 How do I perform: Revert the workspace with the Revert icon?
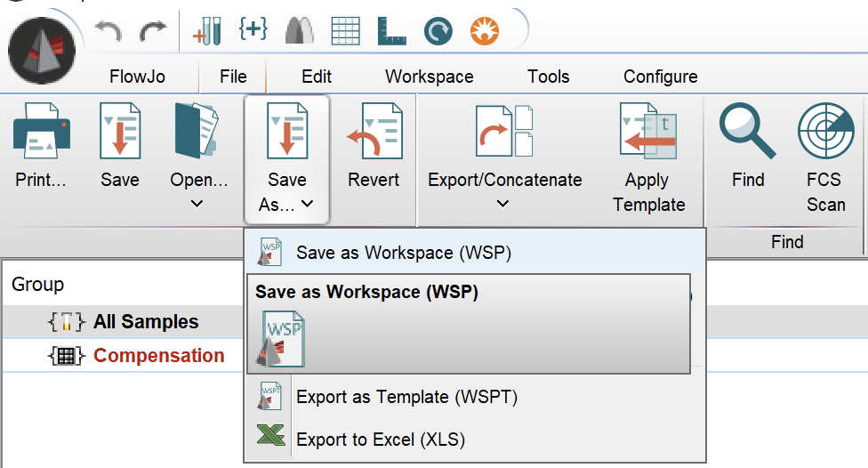tap(374, 132)
